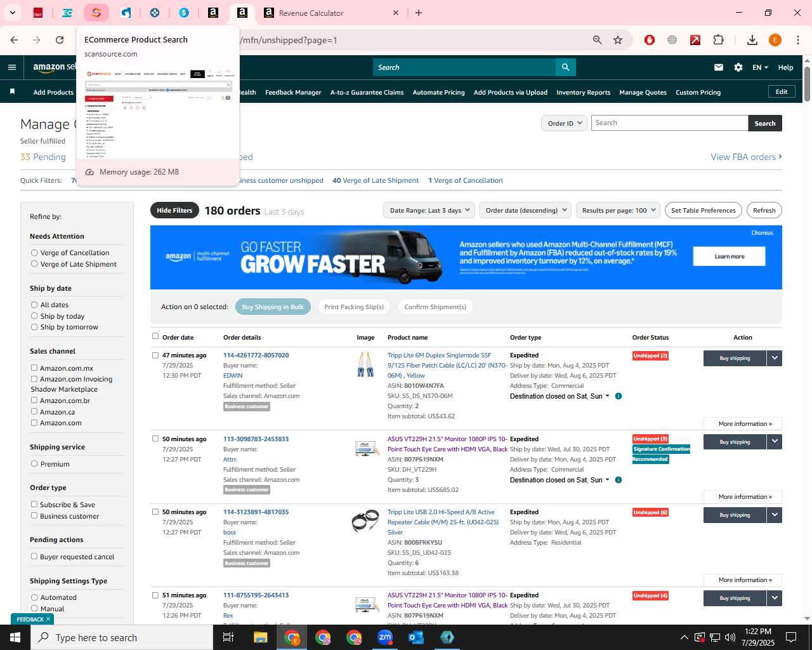Image resolution: width=812 pixels, height=650 pixels.
Task: Click the info icon on ASUS Attn order
Action: [x=619, y=480]
